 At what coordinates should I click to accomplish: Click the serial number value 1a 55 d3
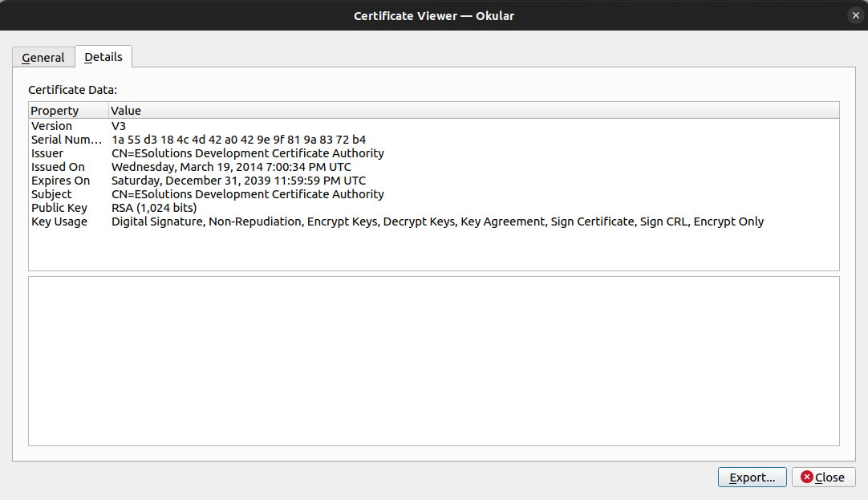[238, 140]
